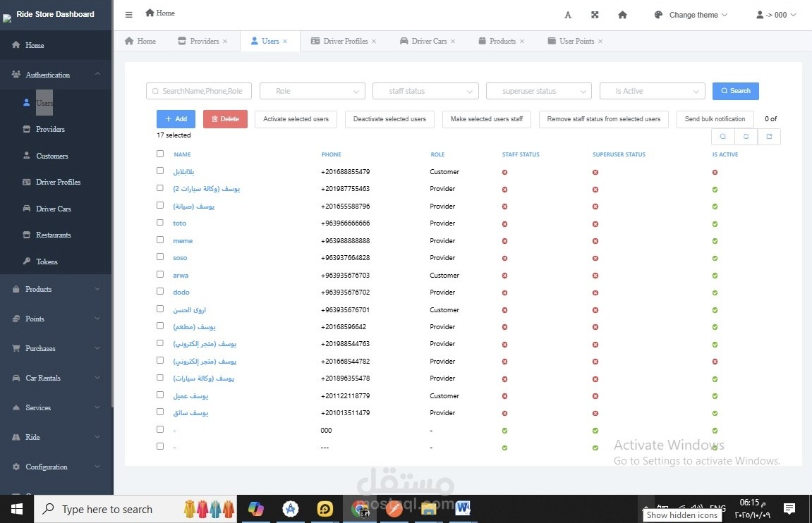Click staff status icon for 000 row
The height and width of the screenshot is (523, 812).
(x=504, y=431)
